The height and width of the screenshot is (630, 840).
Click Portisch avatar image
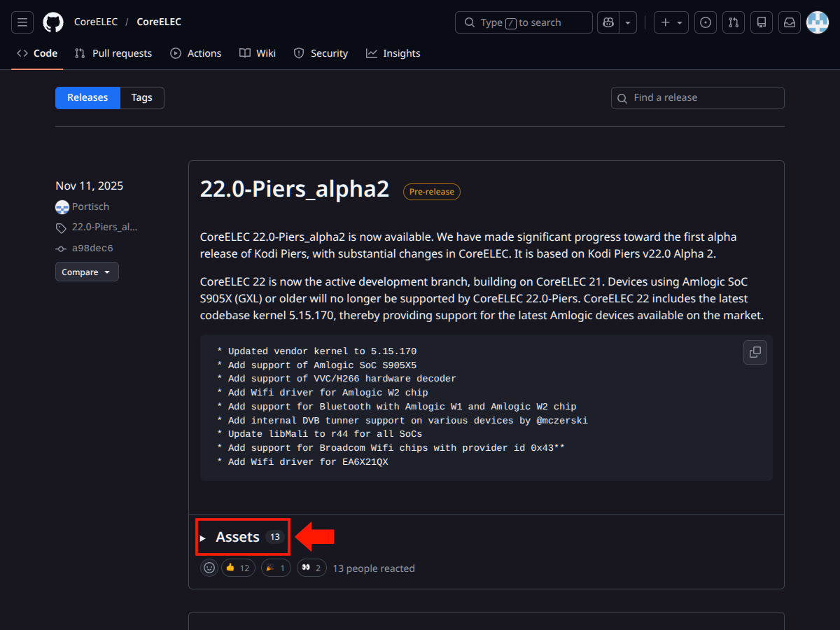tap(62, 206)
